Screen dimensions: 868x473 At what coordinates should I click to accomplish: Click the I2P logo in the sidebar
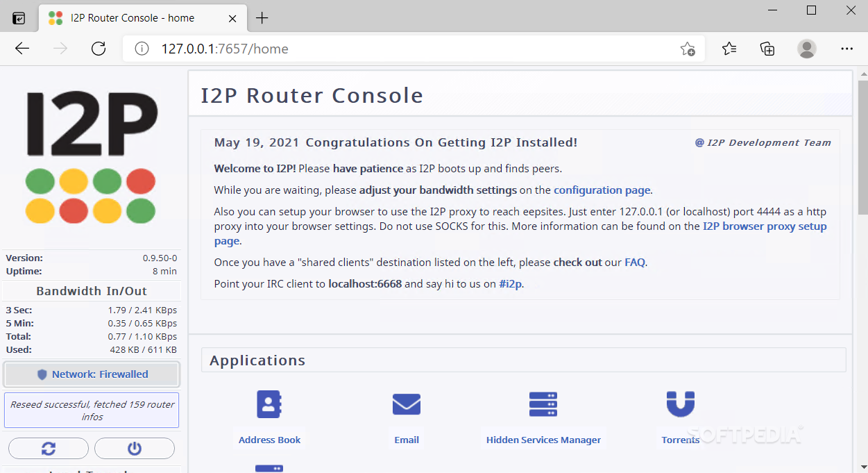tap(91, 157)
